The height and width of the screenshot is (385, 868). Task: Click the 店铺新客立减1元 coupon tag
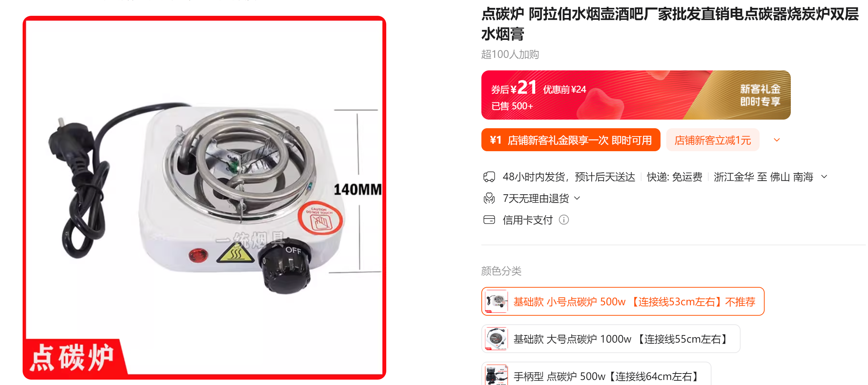(x=713, y=140)
